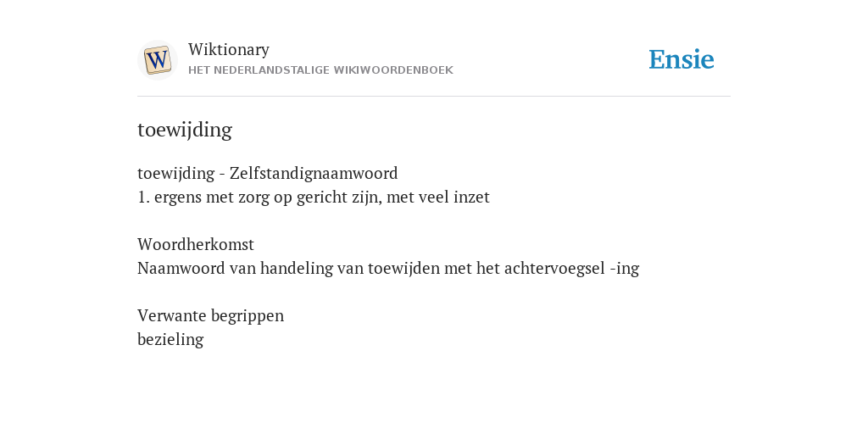
Task: Click the 'toewijding' heading
Action: point(185,130)
